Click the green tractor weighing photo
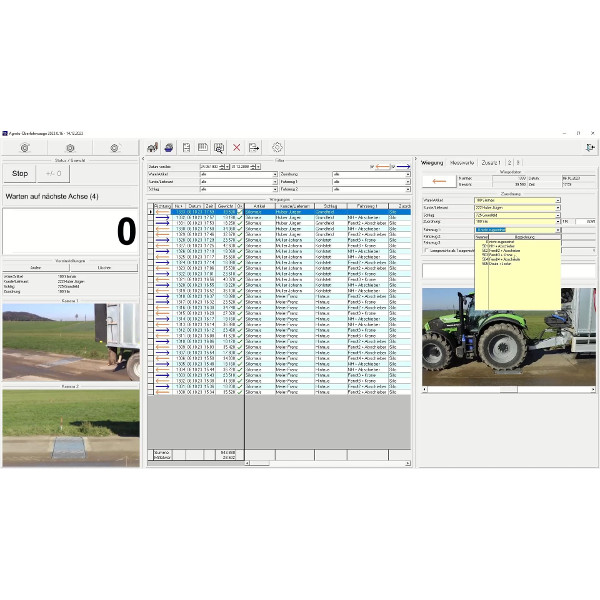Viewport: 600px width, 600px height. pos(509,337)
